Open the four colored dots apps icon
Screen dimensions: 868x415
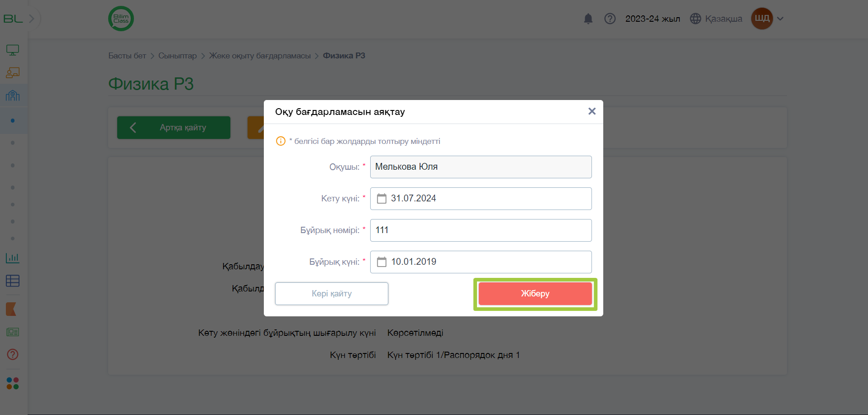pyautogui.click(x=13, y=383)
